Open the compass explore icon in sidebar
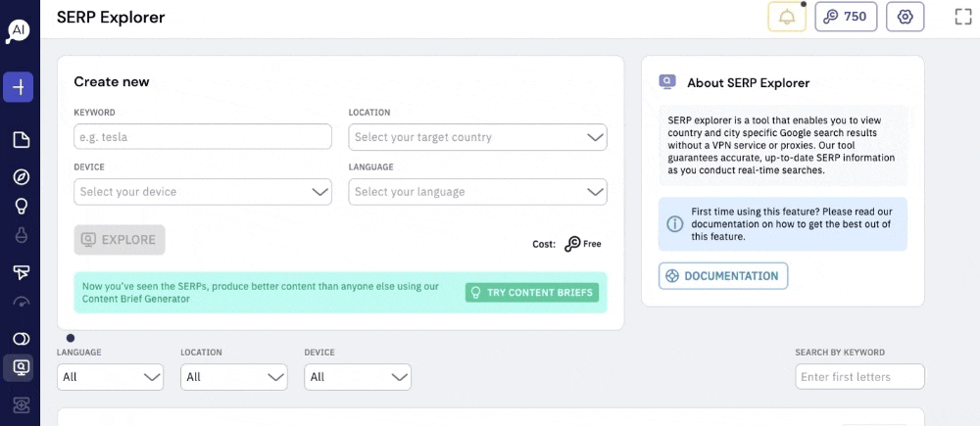The image size is (980, 426). (x=22, y=177)
